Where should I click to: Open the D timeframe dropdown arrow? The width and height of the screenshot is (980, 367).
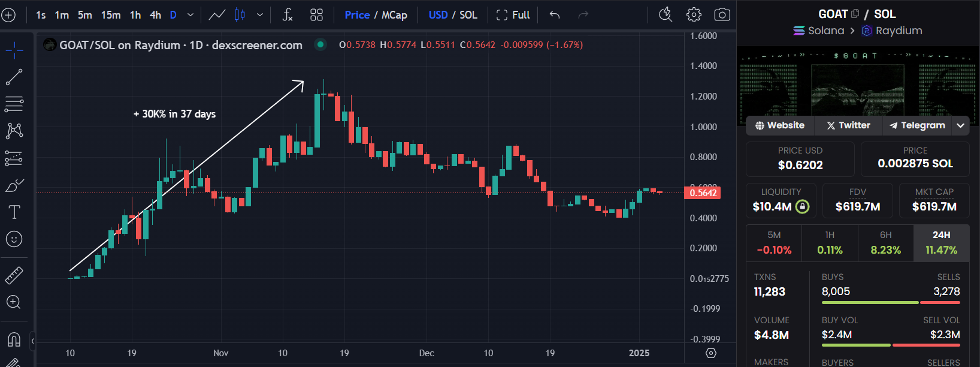pos(189,14)
